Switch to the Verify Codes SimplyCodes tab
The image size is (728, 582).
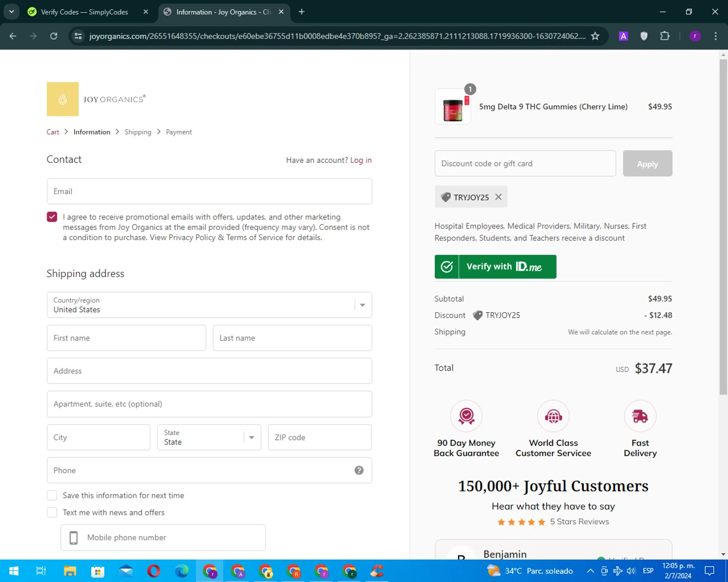(x=84, y=12)
